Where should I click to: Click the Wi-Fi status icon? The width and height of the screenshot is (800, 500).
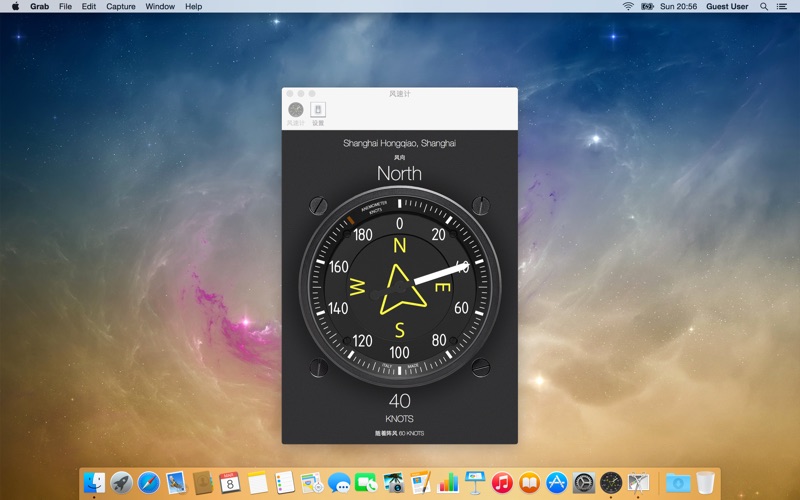[628, 6]
